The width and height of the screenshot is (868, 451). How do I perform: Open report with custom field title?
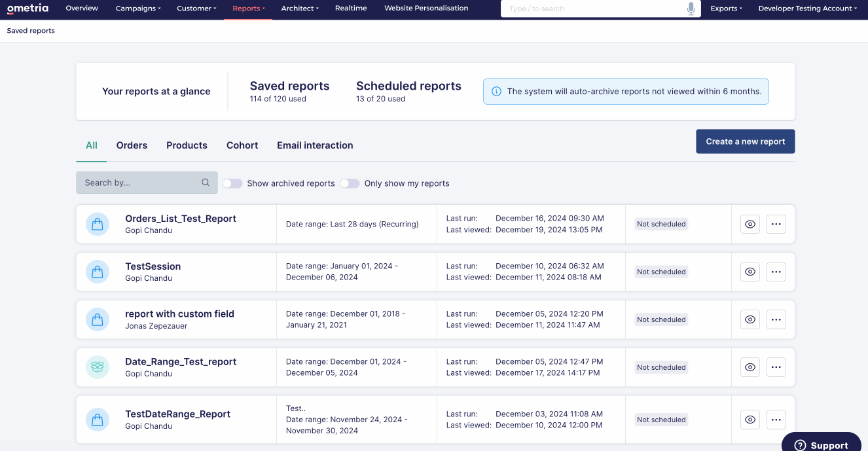click(179, 314)
